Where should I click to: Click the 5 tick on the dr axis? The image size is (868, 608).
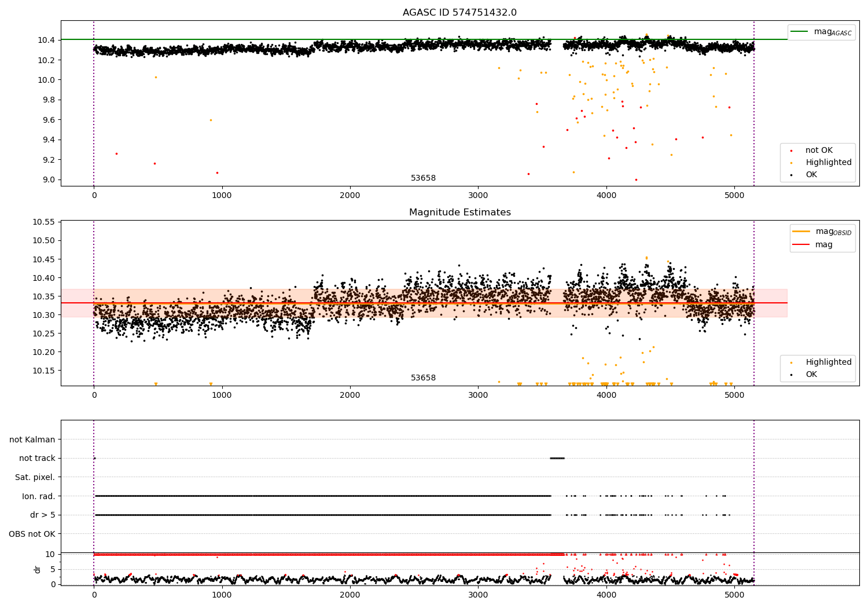pyautogui.click(x=53, y=569)
